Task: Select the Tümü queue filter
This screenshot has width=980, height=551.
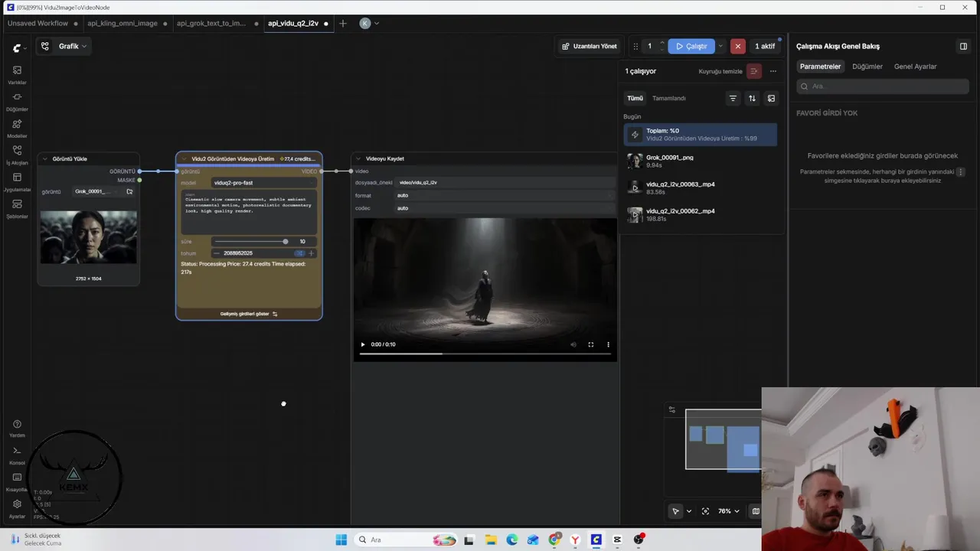Action: (635, 98)
